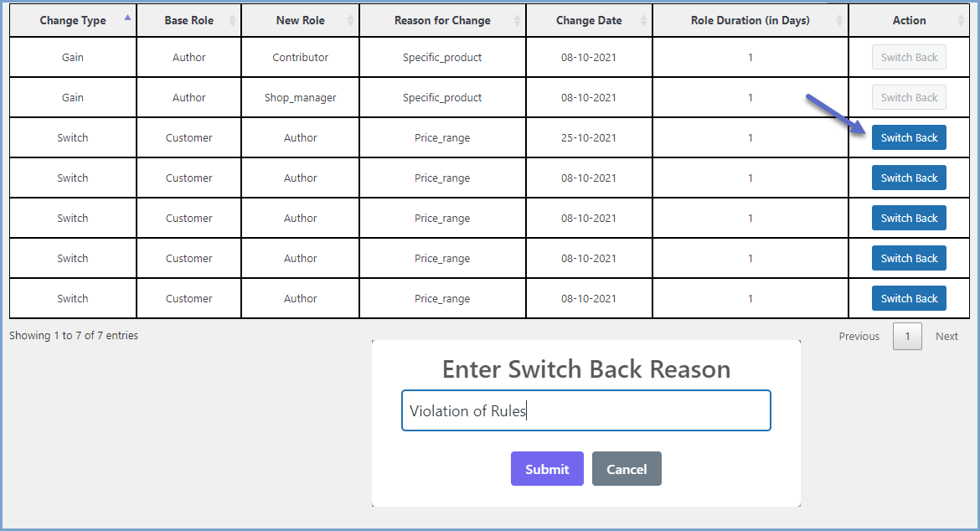Toggle Change Type sorting to descending order
The width and height of the screenshot is (980, 531).
(128, 19)
